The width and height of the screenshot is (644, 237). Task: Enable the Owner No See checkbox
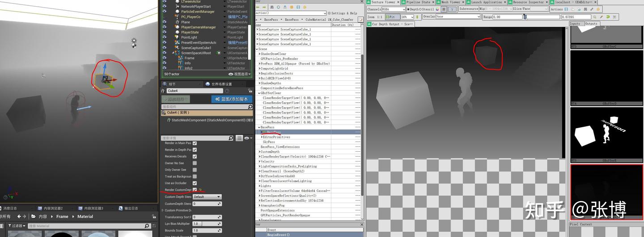click(195, 163)
